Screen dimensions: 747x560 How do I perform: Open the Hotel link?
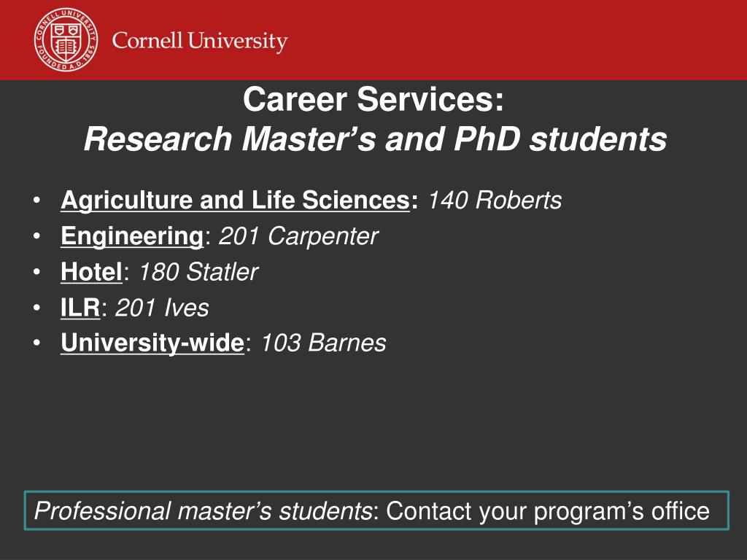coord(91,271)
